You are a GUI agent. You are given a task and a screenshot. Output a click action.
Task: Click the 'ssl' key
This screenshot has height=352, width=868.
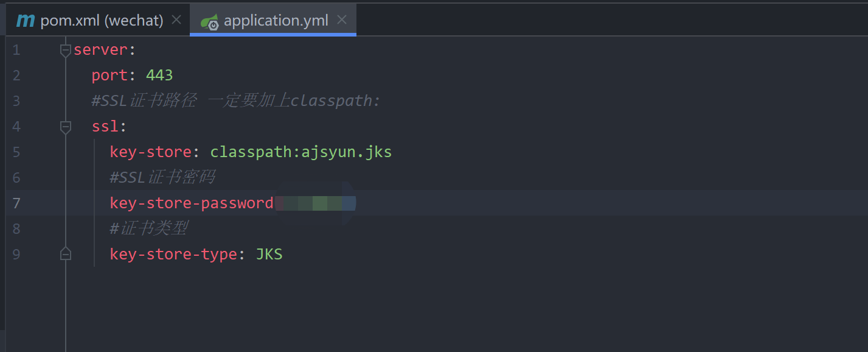(105, 127)
